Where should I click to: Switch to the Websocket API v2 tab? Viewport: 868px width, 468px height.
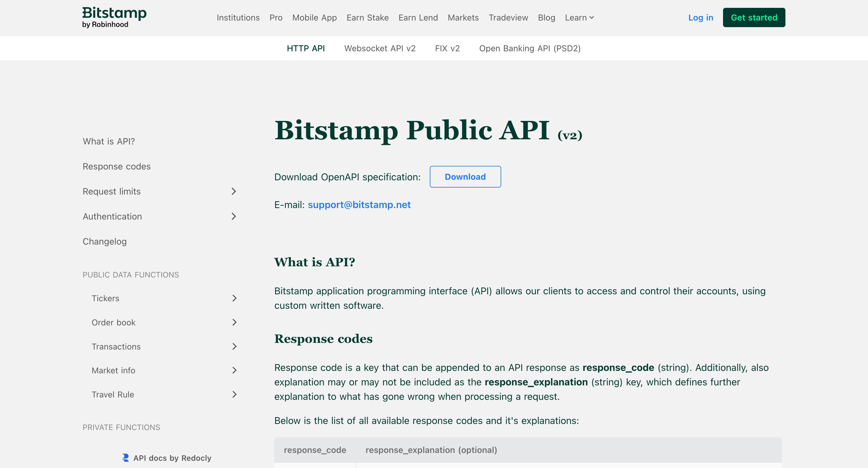(380, 48)
